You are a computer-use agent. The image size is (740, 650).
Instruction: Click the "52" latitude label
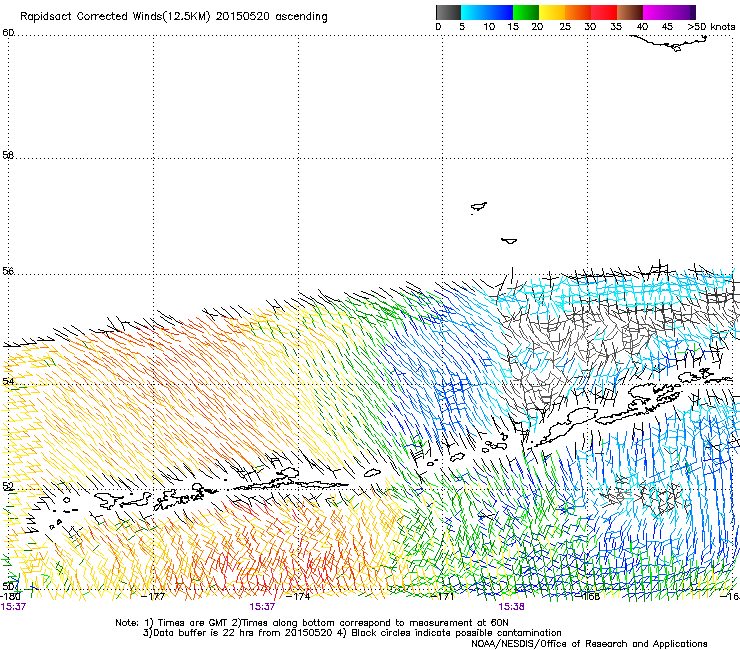pyautogui.click(x=8, y=486)
